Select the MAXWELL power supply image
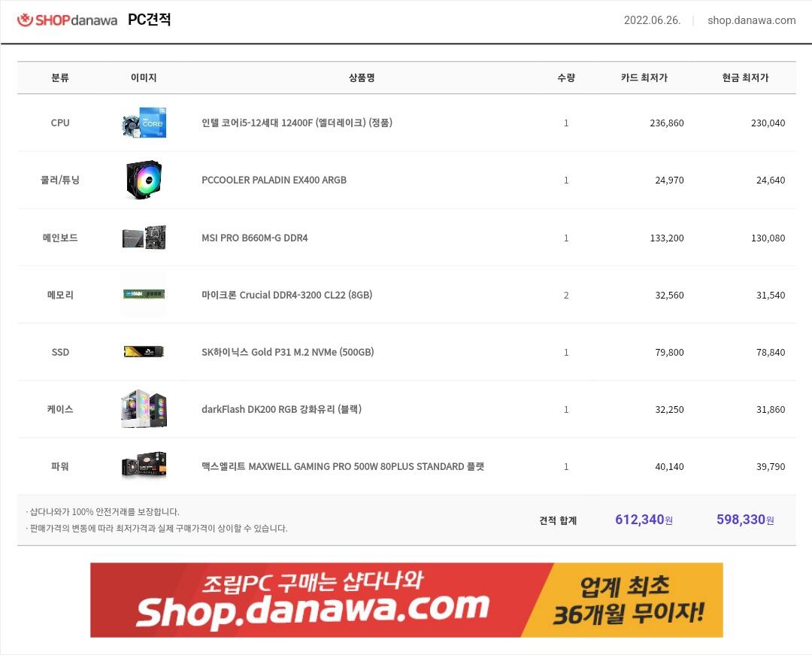Image resolution: width=812 pixels, height=658 pixels. click(144, 465)
